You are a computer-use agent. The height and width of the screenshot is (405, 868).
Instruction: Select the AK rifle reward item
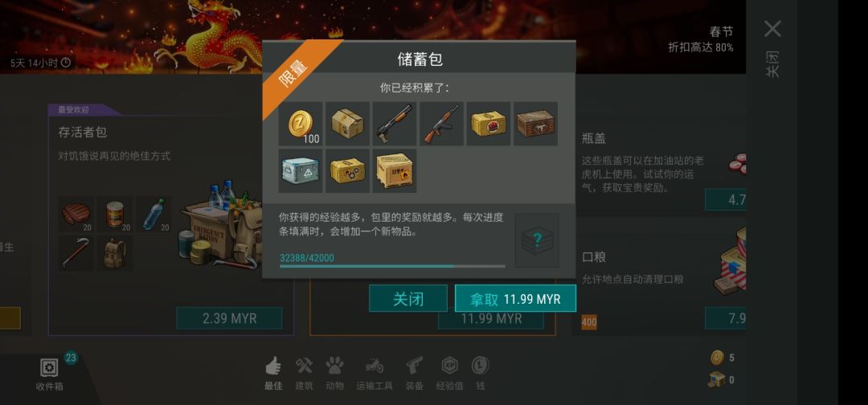(x=441, y=124)
